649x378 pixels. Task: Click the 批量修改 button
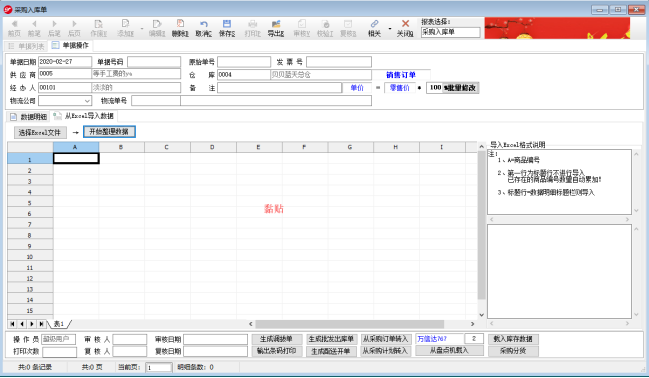(461, 88)
